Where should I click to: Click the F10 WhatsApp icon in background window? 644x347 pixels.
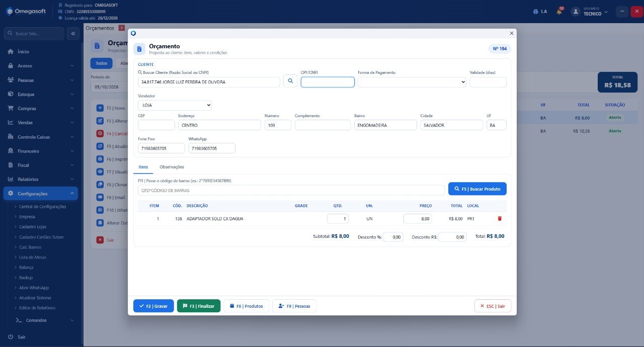click(100, 210)
